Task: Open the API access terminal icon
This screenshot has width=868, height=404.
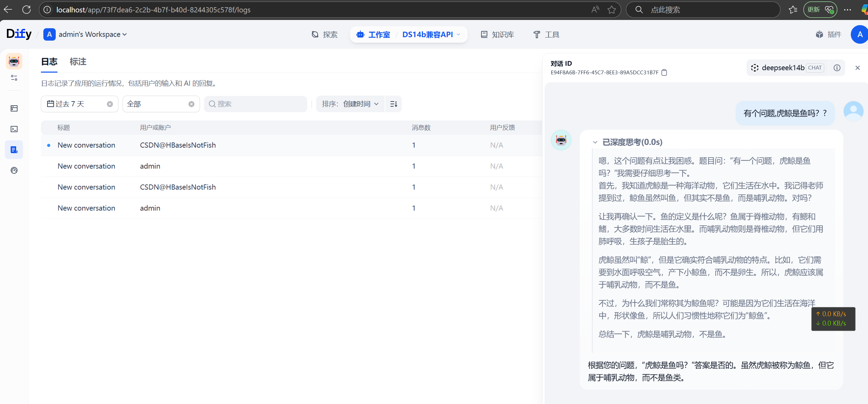Action: (14, 129)
